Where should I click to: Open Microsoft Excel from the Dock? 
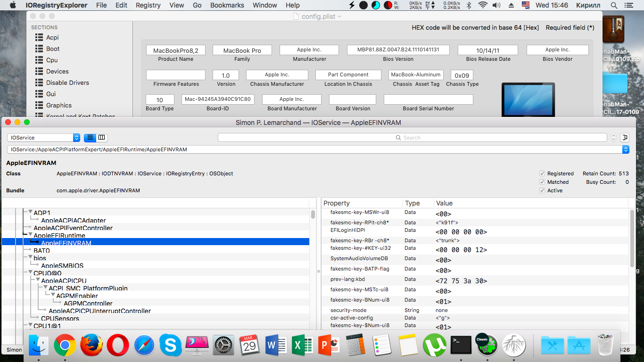[x=303, y=346]
